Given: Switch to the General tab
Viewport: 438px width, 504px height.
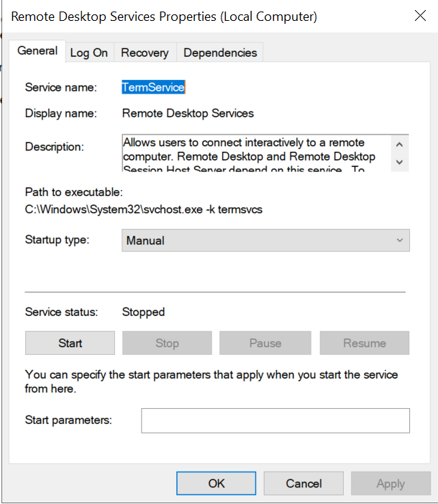Looking at the screenshot, I should [37, 51].
